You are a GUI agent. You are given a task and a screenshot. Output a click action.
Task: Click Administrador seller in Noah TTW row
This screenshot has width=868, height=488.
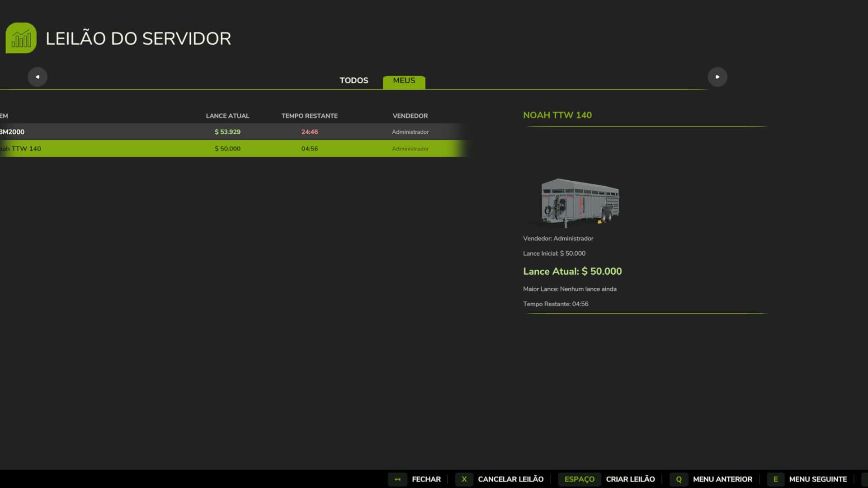[410, 149]
